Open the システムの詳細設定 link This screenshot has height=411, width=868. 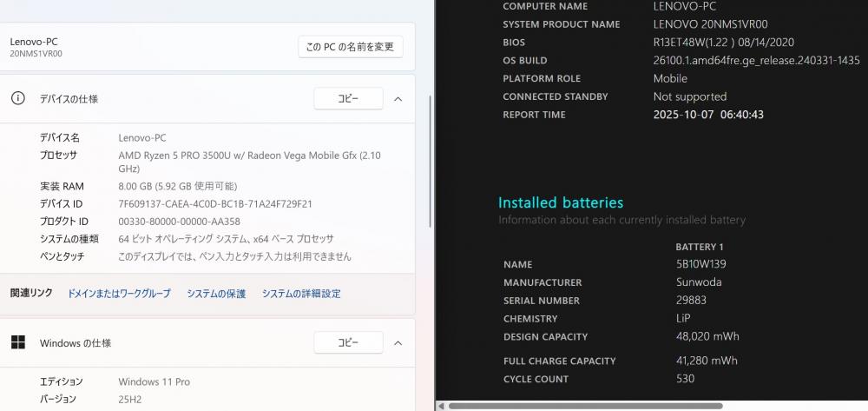pos(301,294)
